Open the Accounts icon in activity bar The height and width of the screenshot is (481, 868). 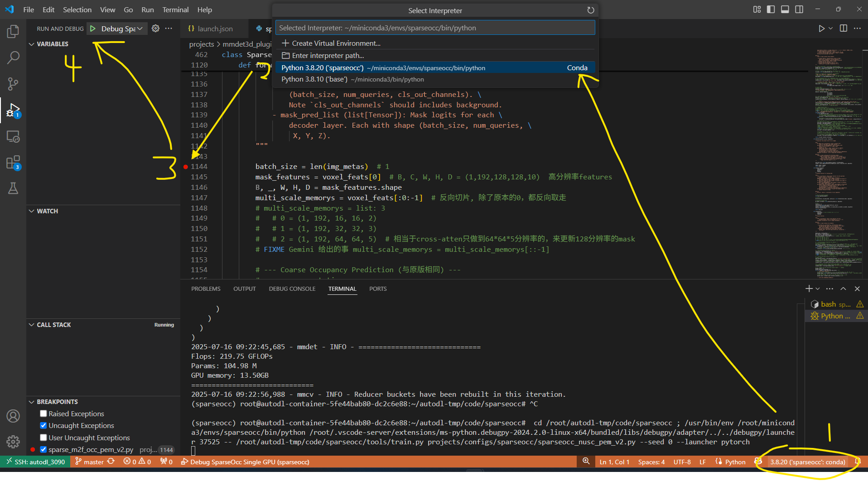(x=13, y=416)
